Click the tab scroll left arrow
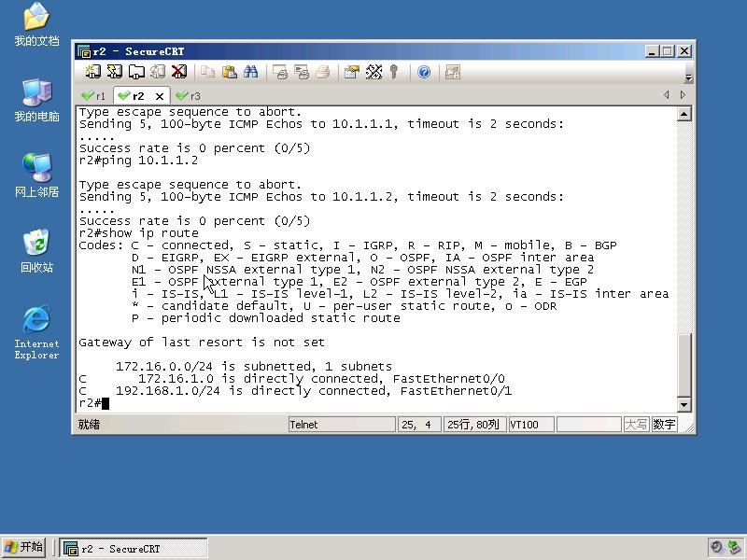Image resolution: width=747 pixels, height=560 pixels. [x=666, y=95]
